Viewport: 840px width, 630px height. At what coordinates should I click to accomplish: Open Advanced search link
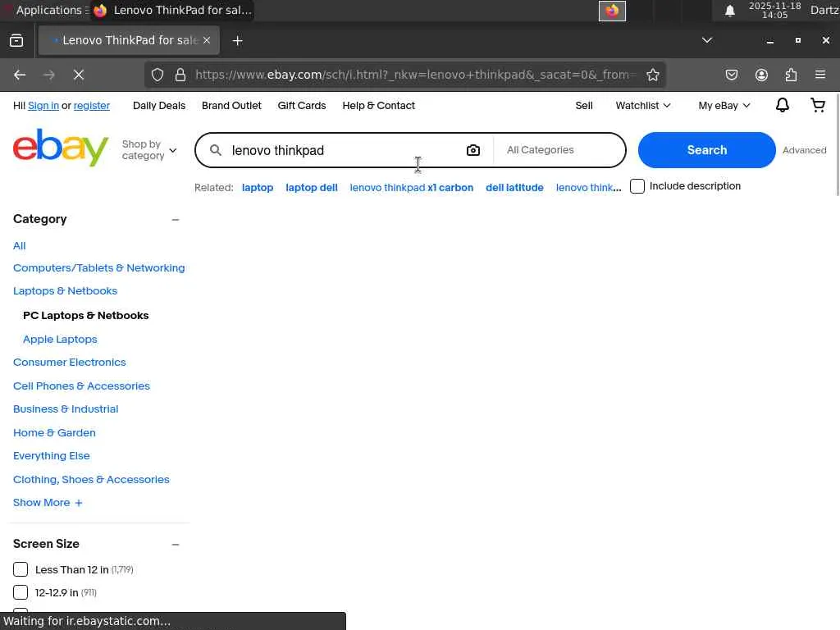804,150
